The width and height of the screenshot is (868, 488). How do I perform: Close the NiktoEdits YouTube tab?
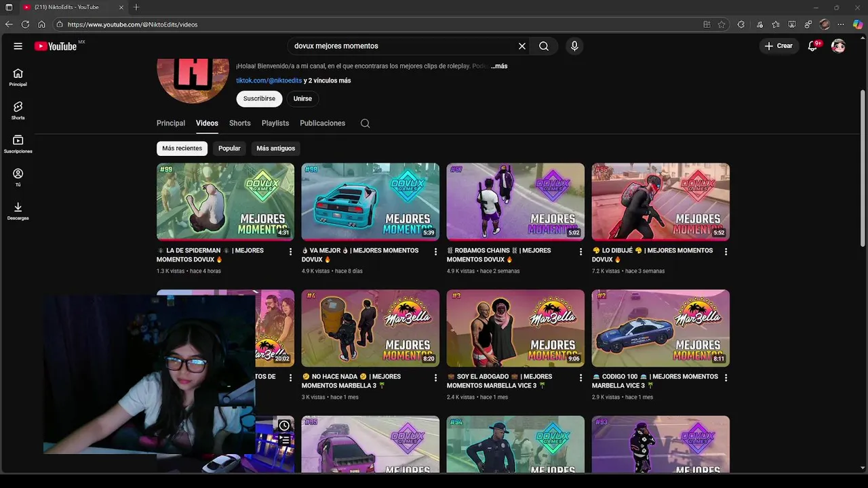point(121,7)
